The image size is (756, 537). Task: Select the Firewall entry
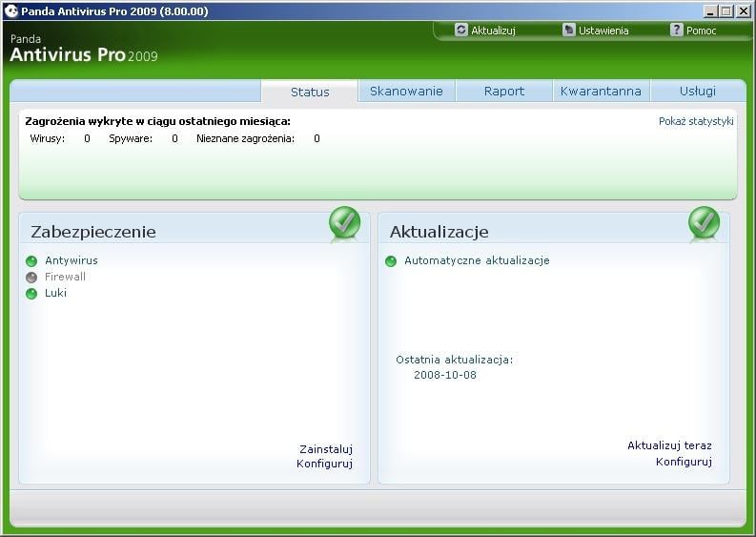(x=65, y=277)
